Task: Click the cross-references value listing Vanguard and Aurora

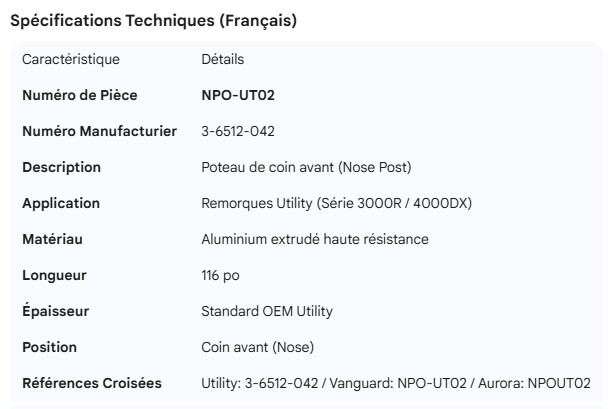Action: point(395,384)
